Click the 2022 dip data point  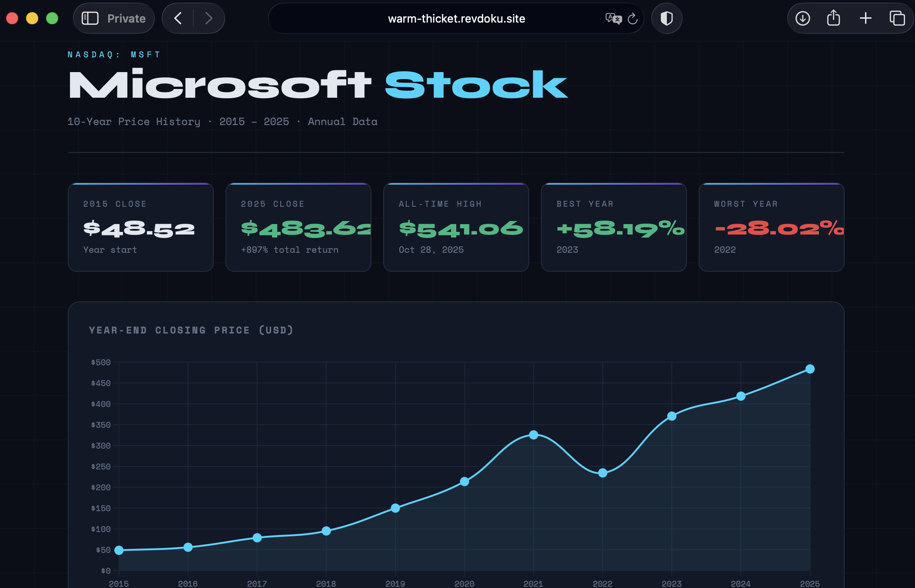pos(603,473)
